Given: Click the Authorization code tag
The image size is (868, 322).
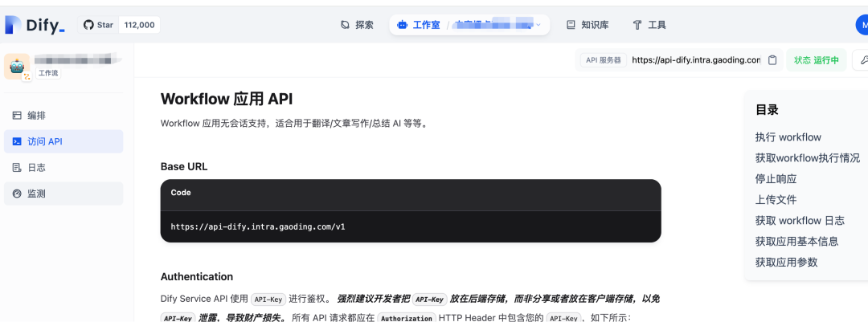Looking at the screenshot, I should click(x=407, y=318).
